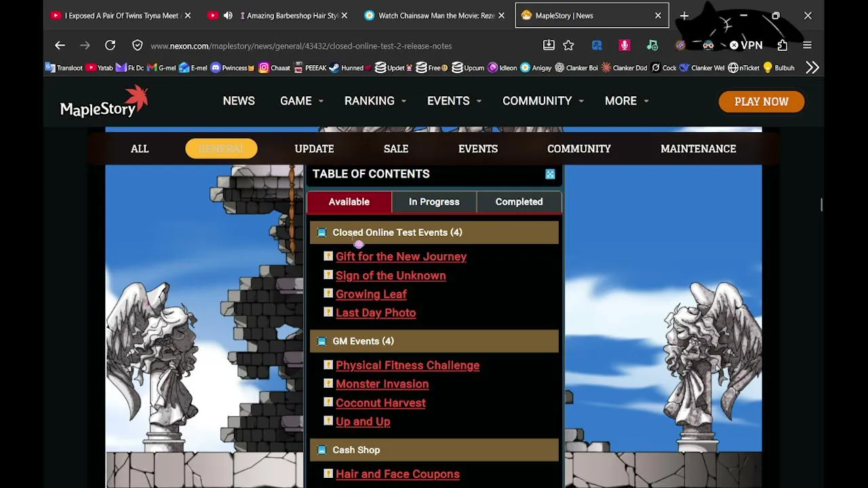This screenshot has height=488, width=868.
Task: Open the Chaaat bookmark
Action: pyautogui.click(x=275, y=68)
